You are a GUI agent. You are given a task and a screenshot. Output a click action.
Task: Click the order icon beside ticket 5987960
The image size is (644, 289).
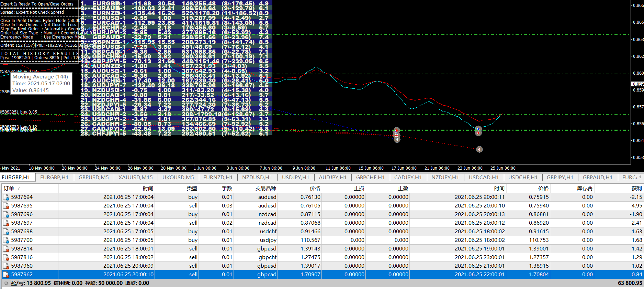point(6,266)
